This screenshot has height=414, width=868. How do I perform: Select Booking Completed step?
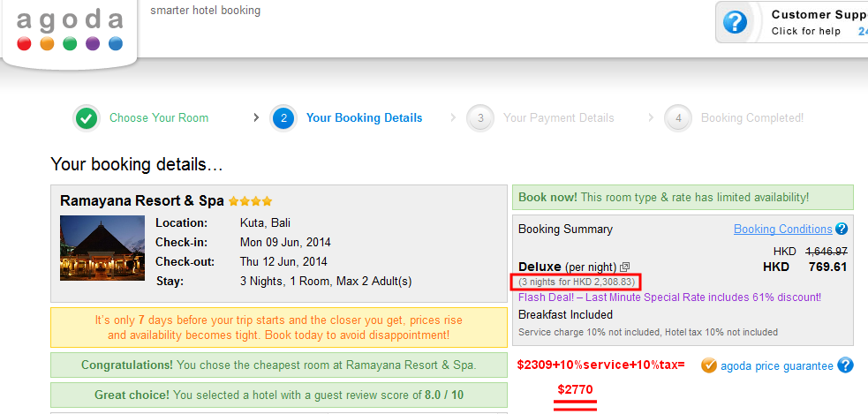tap(751, 118)
